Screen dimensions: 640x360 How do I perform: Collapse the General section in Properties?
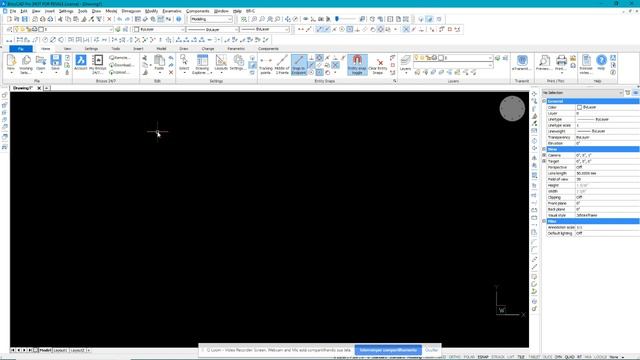pyautogui.click(x=544, y=101)
